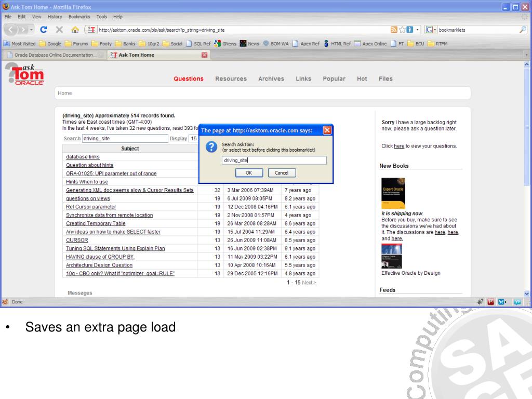The image size is (532, 399).
Task: Open the Social bookmarks folder
Action: (x=172, y=44)
